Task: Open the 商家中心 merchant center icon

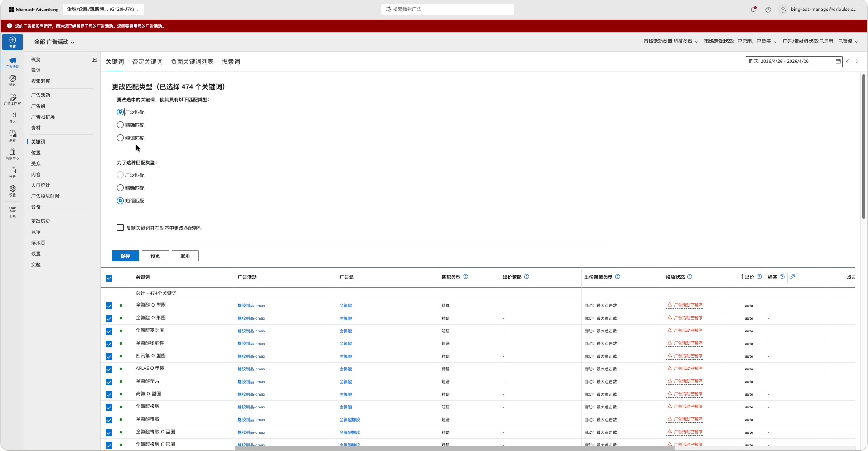Action: (12, 154)
